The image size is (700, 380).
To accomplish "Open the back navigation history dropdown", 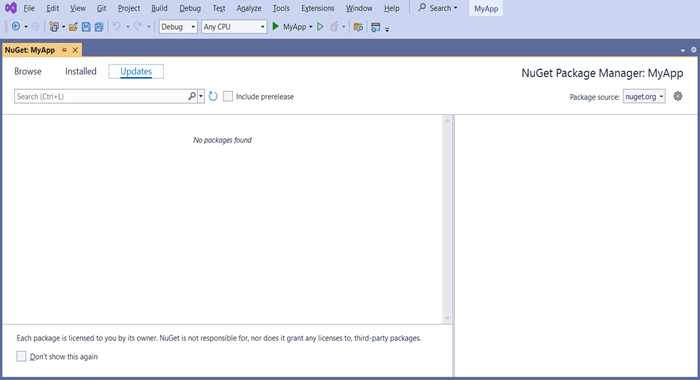I will pos(26,27).
